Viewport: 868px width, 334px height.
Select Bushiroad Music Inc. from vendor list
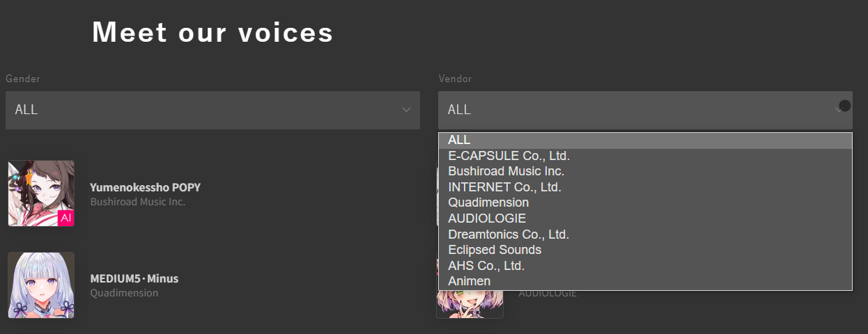[x=506, y=171]
